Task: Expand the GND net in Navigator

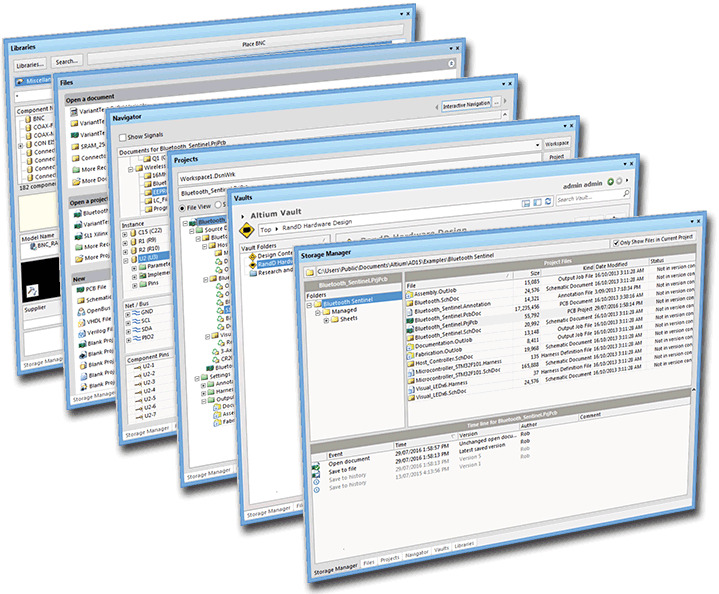Action: pos(128,315)
